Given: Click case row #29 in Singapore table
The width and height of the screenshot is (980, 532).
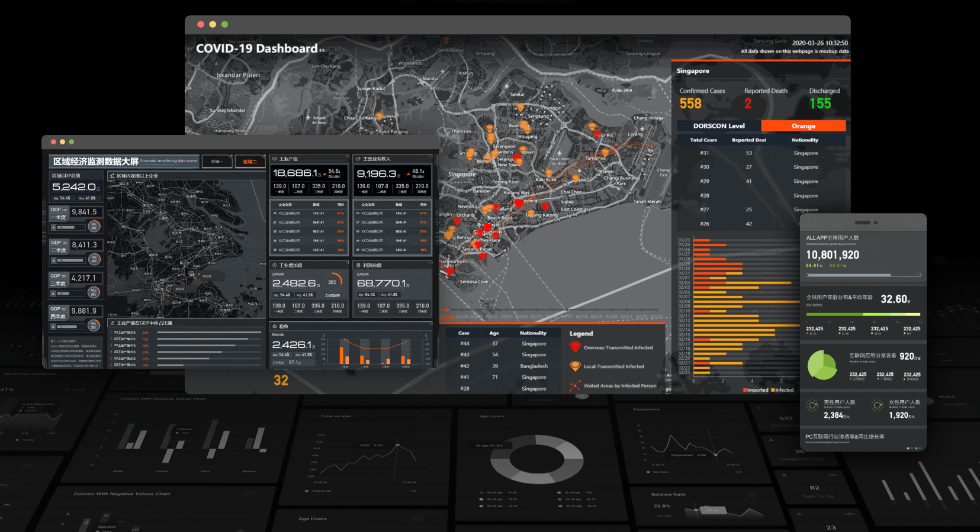Looking at the screenshot, I should (x=761, y=182).
